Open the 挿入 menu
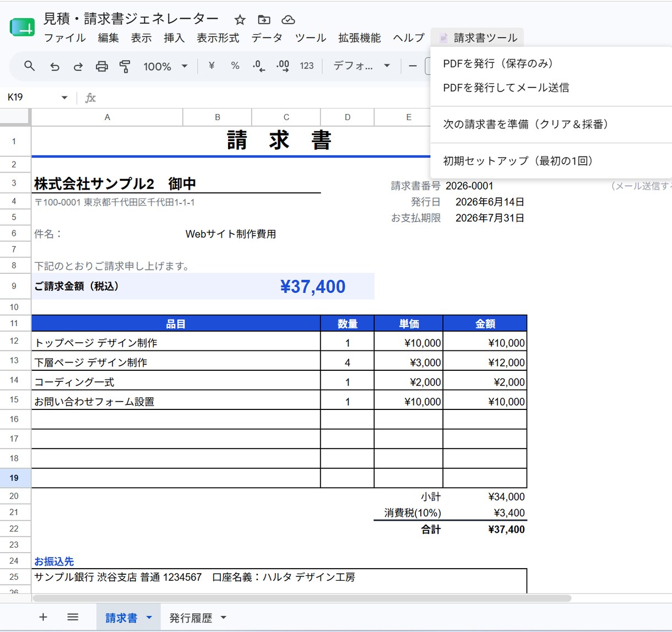This screenshot has width=672, height=632. pyautogui.click(x=174, y=38)
